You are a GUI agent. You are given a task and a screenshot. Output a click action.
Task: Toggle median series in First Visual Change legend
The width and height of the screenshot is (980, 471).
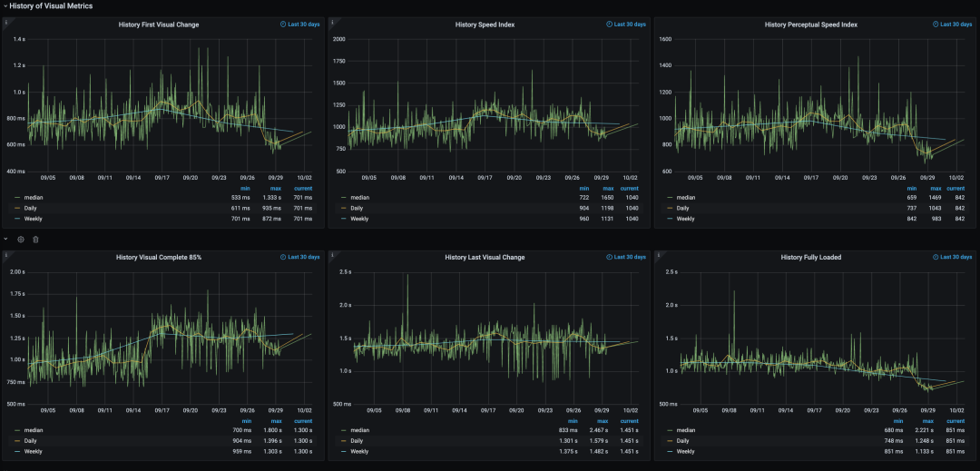click(34, 198)
